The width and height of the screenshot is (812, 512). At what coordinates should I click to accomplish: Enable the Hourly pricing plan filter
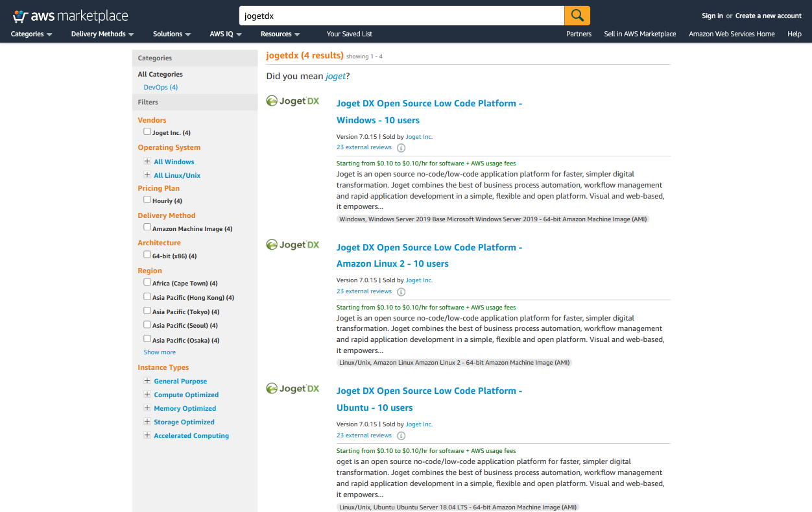(x=147, y=200)
